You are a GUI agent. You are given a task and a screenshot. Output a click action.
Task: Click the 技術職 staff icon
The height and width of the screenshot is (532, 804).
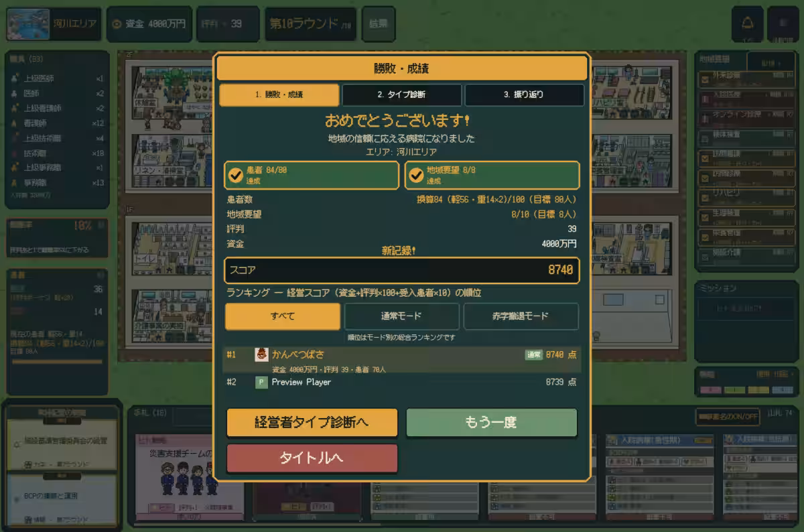click(14, 153)
